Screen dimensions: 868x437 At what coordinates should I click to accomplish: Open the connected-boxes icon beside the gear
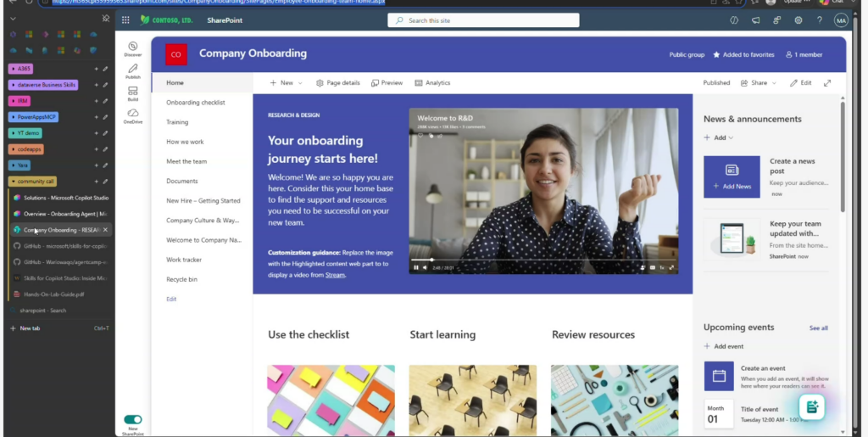point(777,20)
